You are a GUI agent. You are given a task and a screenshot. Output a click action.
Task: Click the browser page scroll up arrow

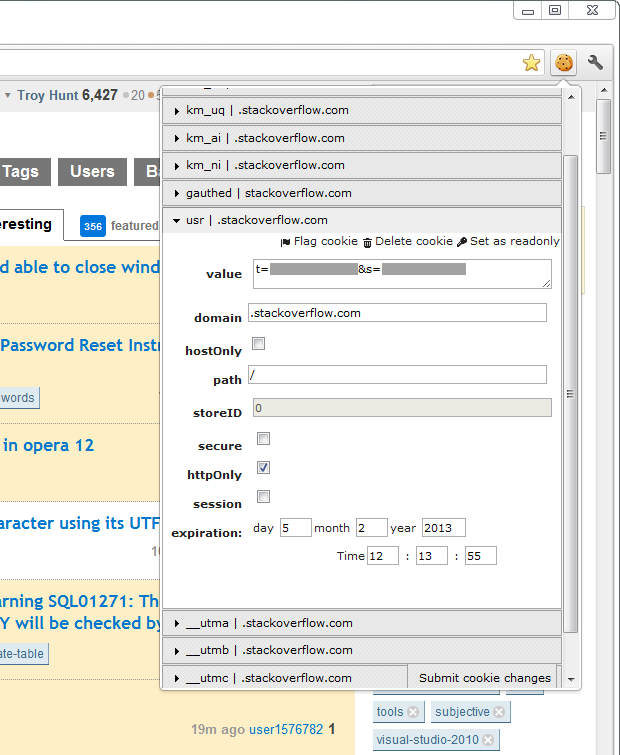click(604, 90)
